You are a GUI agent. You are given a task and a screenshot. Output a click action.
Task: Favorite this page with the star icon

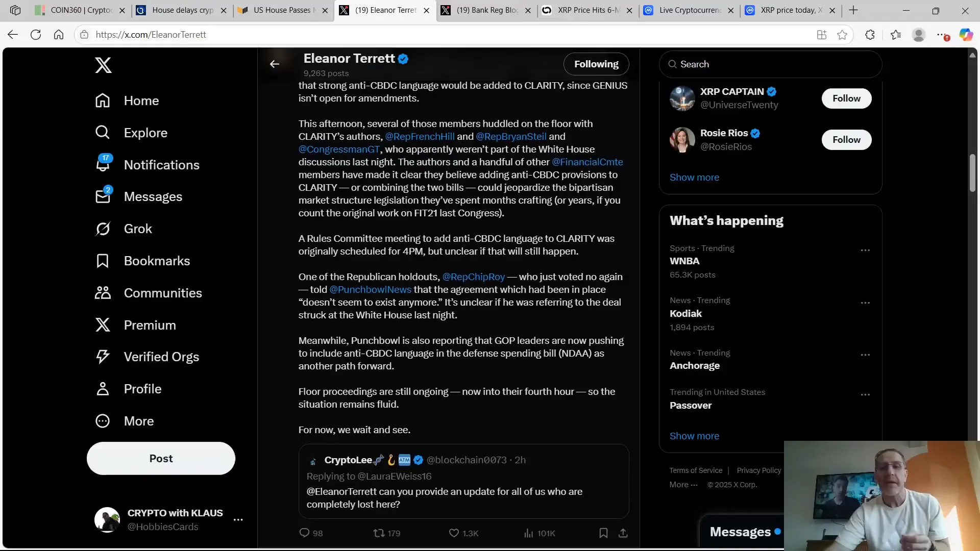[x=842, y=35]
